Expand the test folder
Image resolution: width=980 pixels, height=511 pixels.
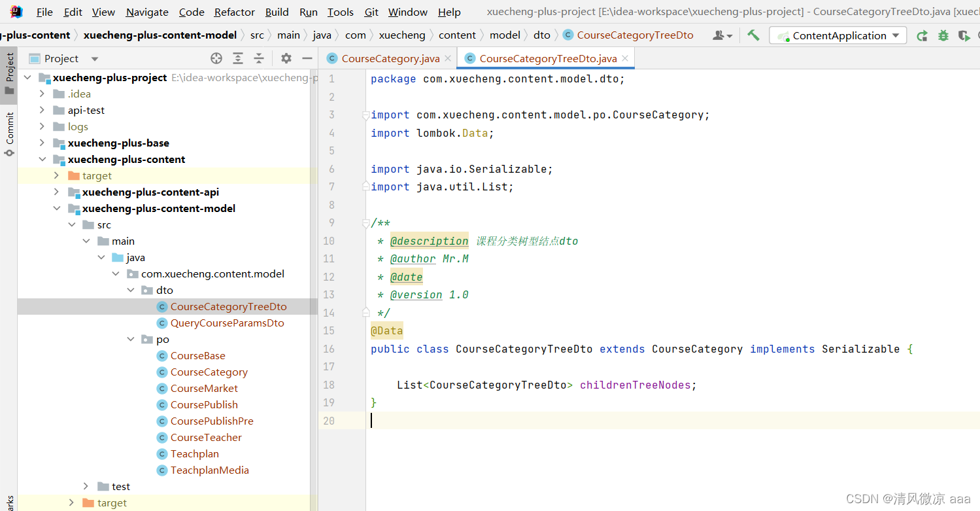click(x=86, y=487)
